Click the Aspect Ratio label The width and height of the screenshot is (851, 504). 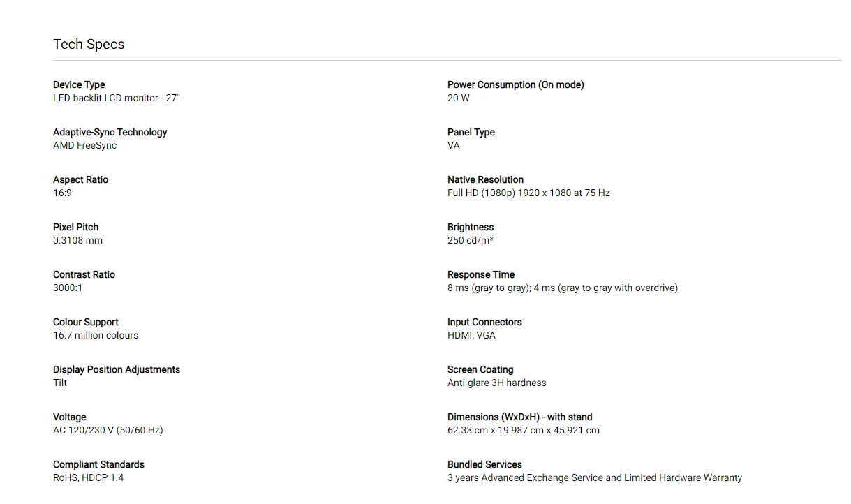pyautogui.click(x=80, y=179)
